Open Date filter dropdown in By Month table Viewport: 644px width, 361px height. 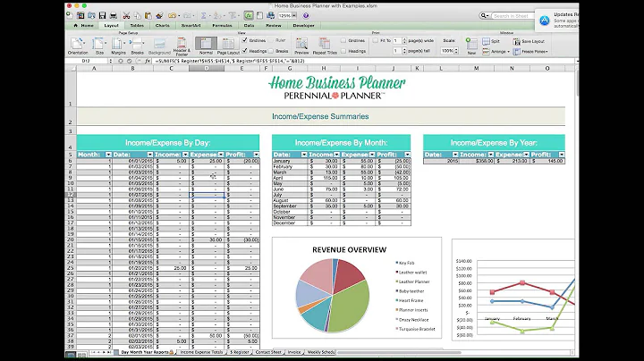(304, 155)
